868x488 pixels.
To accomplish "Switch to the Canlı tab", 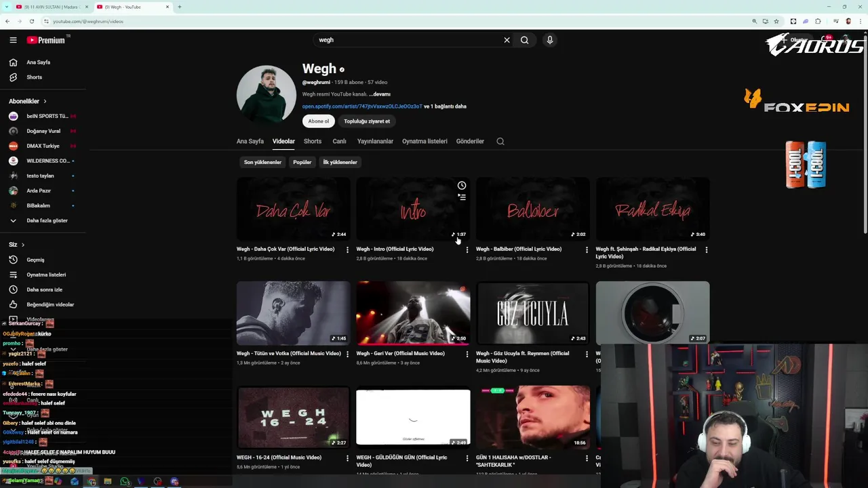I will [x=339, y=142].
